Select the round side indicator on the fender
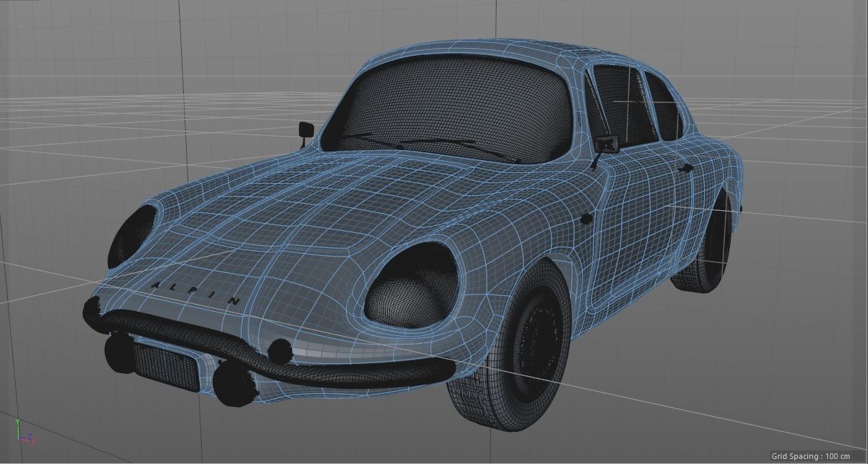868x464 pixels. click(586, 218)
